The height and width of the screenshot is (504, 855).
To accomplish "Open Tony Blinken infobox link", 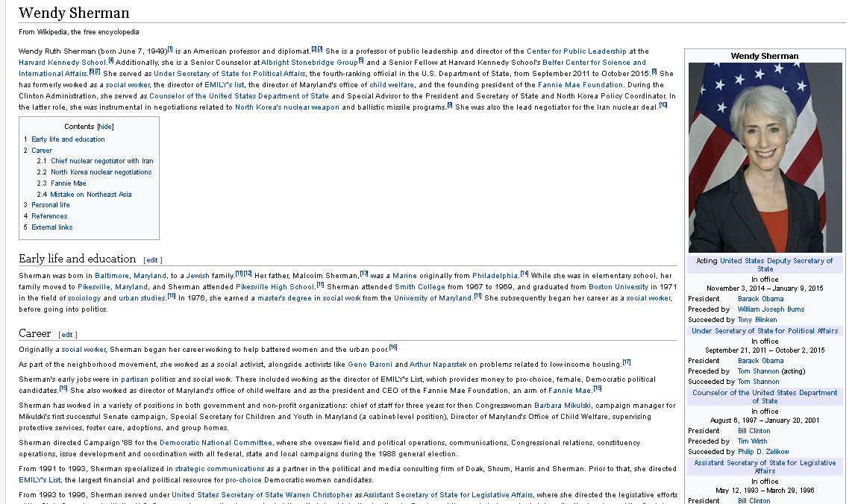I will tap(757, 320).
